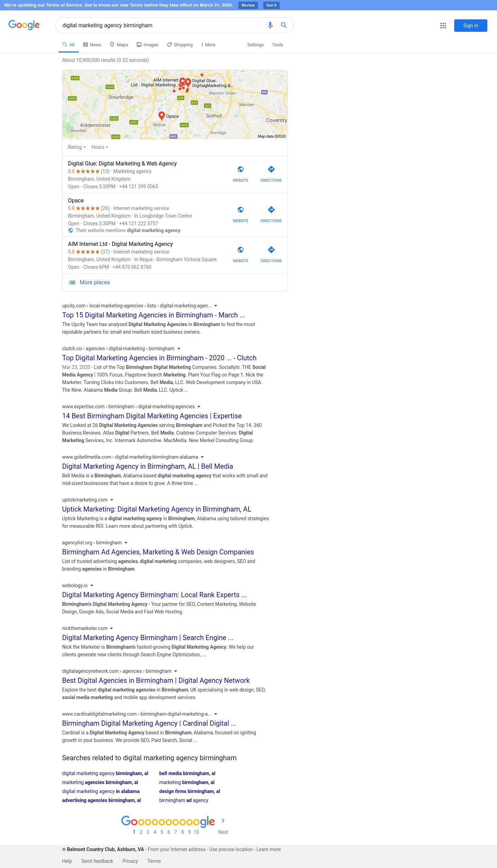497x868 pixels.
Task: Click the next page chevron arrow
Action: point(223,821)
